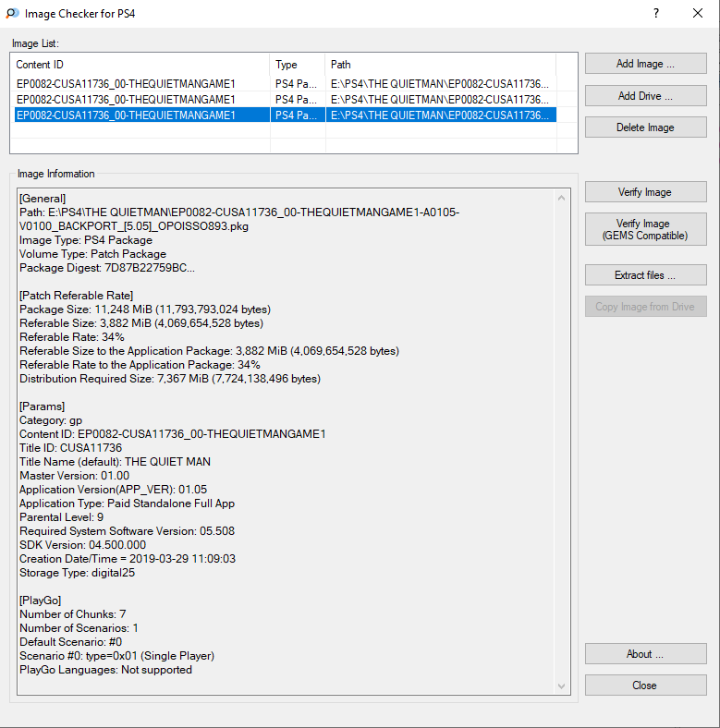Click the Distribution Required Size line
720x728 pixels.
(170, 379)
